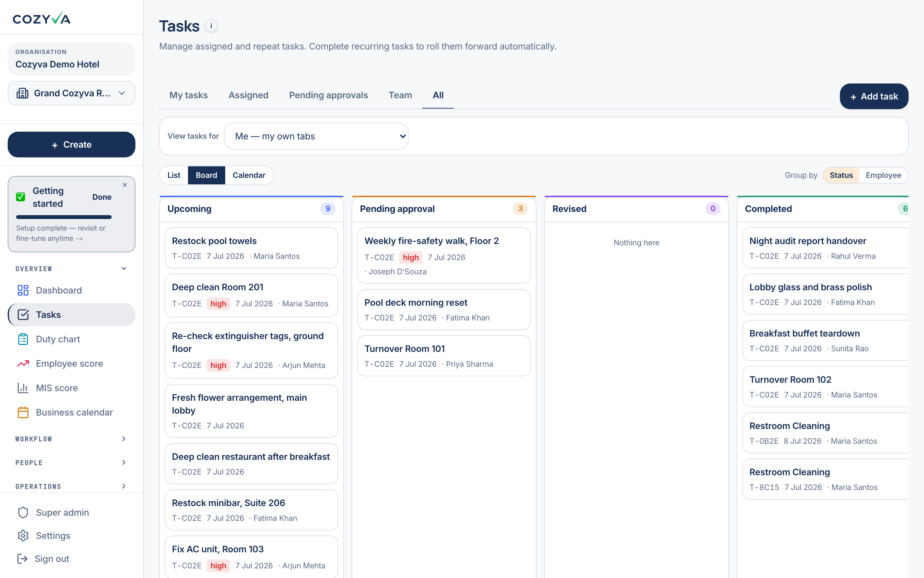Click the Pending approval count badge
Screen dimensions: 924x578
coord(520,209)
